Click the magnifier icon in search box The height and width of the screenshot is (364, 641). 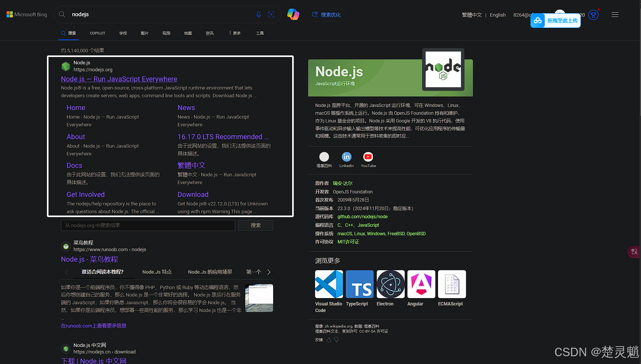(x=62, y=14)
